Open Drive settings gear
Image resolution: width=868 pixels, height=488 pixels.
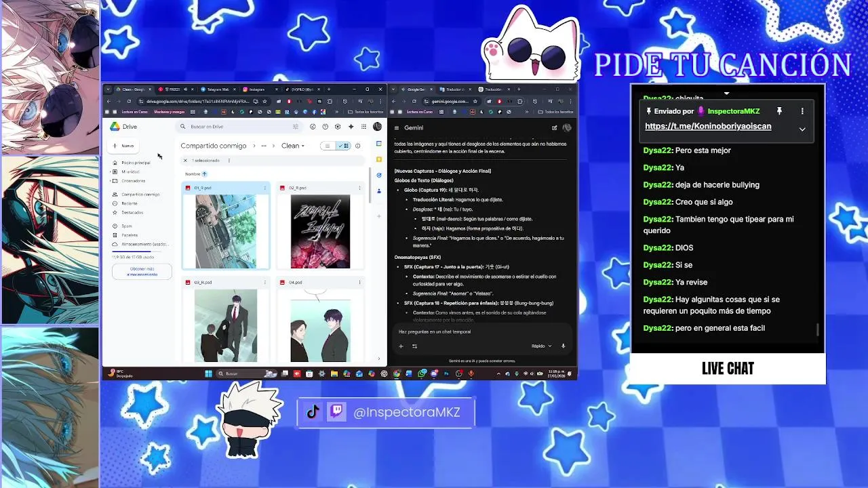338,127
